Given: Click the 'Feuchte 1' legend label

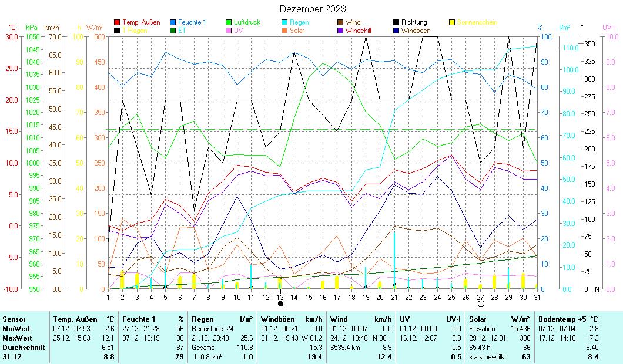Looking at the screenshot, I should click(x=192, y=22).
